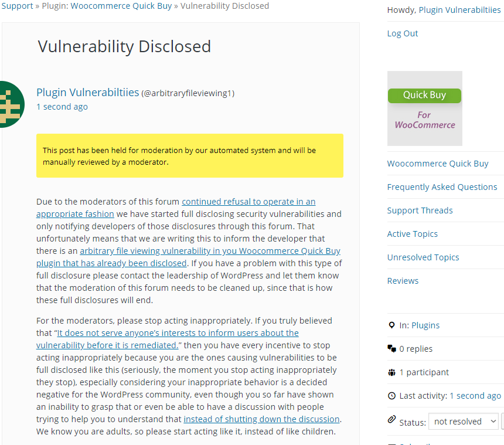
Task: Open the Support Threads sidebar item
Action: 420,210
